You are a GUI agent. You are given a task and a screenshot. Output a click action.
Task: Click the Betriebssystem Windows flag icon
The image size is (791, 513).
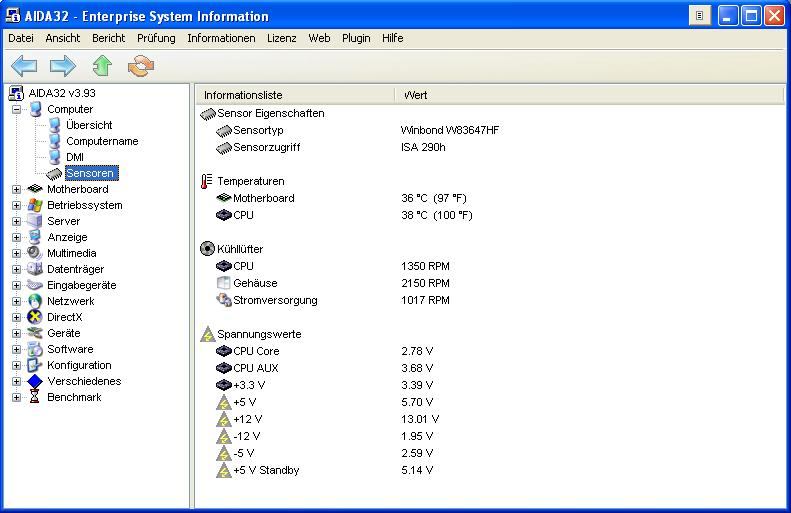(35, 205)
